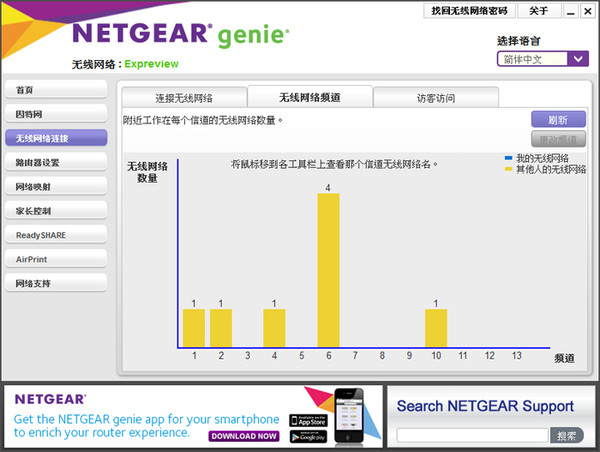
Task: Open 路由器设置 router settings
Action: (56, 162)
